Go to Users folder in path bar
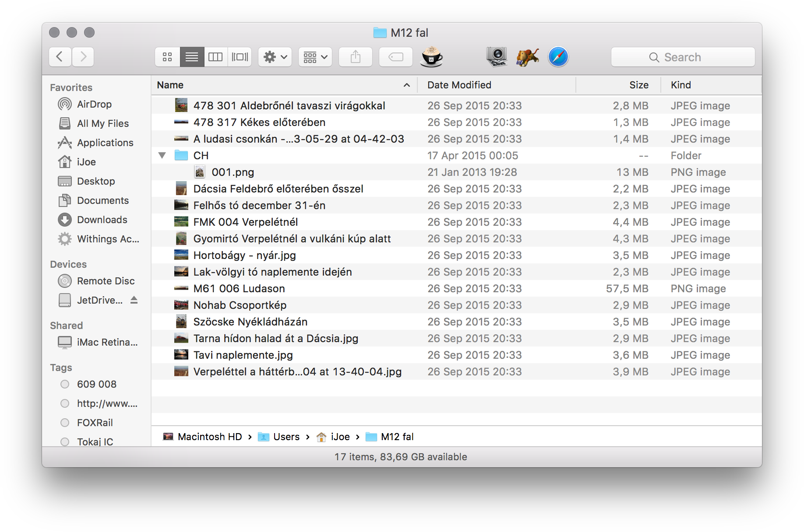 click(286, 437)
